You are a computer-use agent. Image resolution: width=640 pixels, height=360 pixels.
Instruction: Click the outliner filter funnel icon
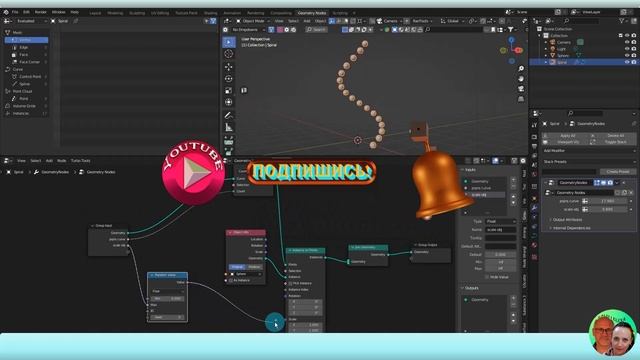[622, 21]
